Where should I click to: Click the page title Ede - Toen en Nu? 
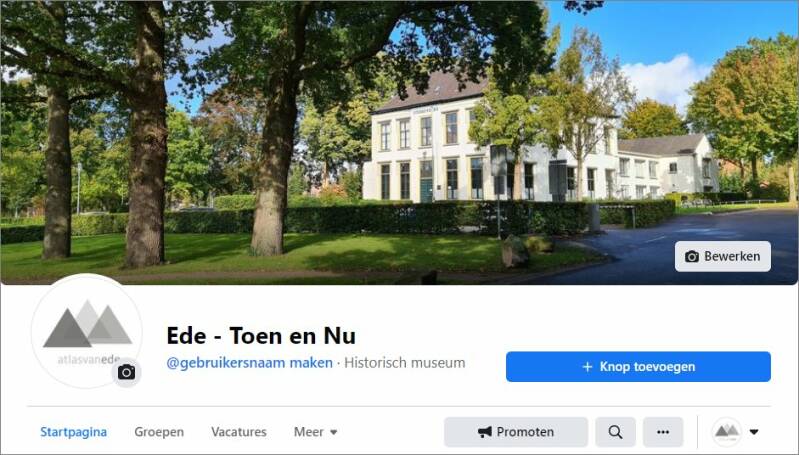point(261,336)
